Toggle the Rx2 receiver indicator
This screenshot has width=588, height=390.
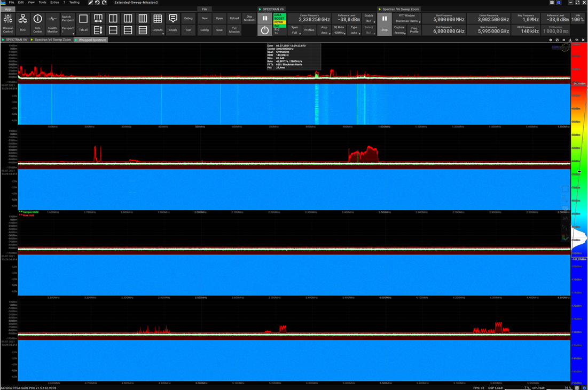[279, 29]
